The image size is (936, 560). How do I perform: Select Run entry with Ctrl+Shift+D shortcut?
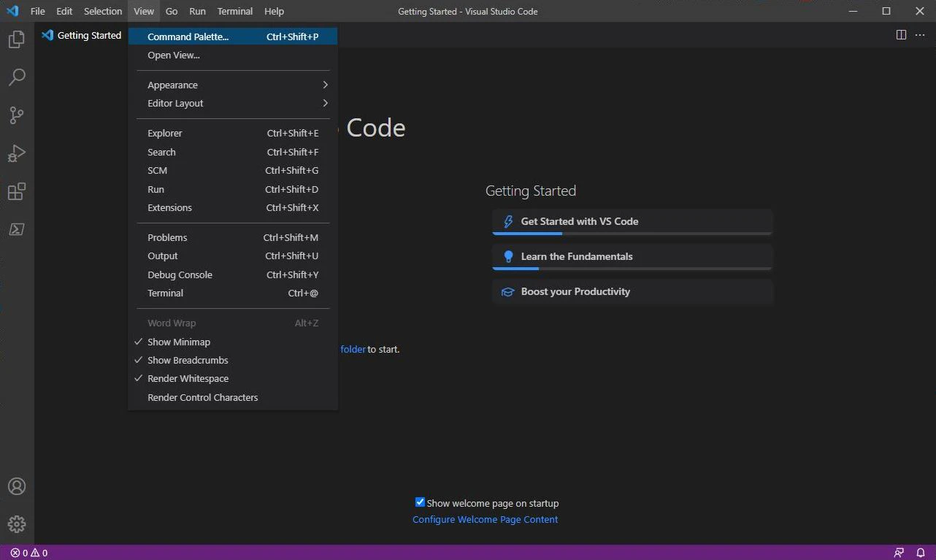tap(233, 189)
